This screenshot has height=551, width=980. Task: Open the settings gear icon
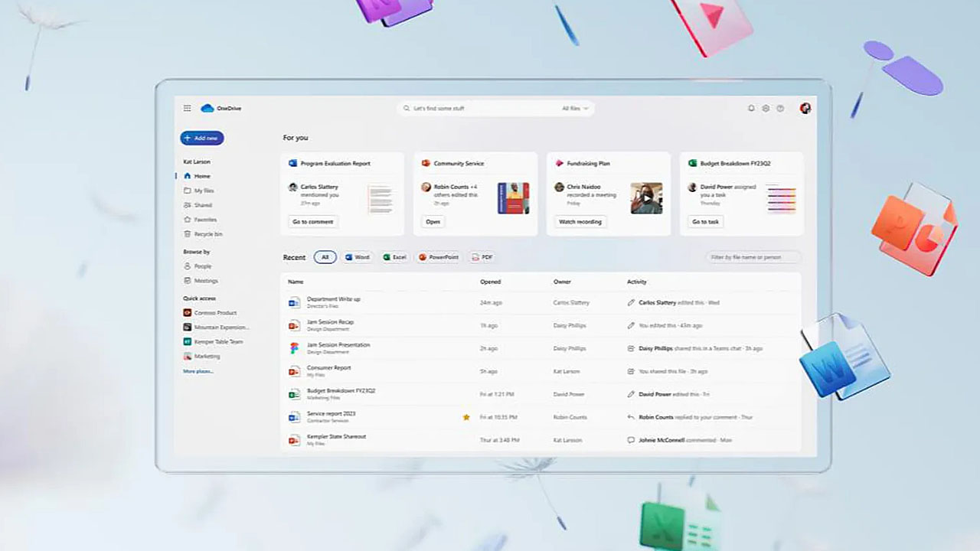(766, 109)
